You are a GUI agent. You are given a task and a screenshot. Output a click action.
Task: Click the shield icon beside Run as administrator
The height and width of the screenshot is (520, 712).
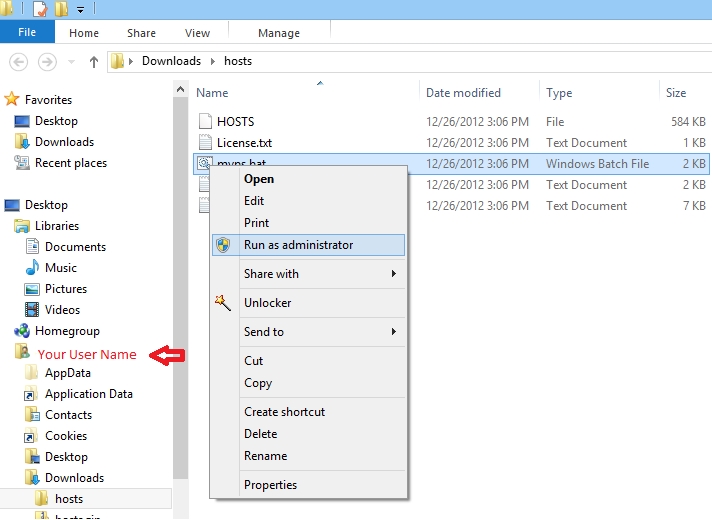point(223,245)
